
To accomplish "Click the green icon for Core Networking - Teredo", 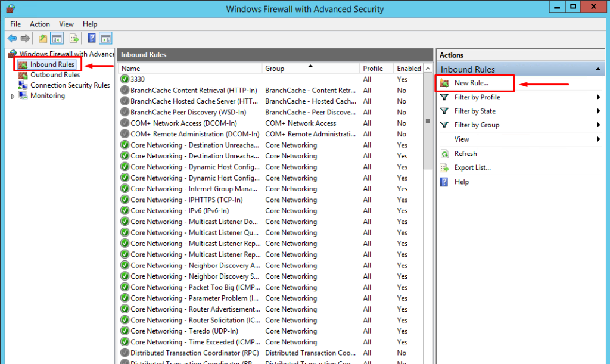I will tap(125, 331).
